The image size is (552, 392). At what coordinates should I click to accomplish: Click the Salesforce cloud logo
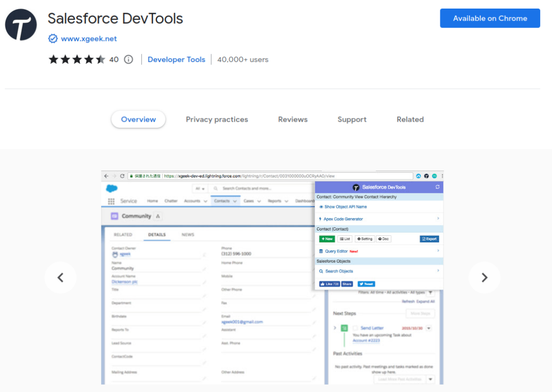(112, 187)
